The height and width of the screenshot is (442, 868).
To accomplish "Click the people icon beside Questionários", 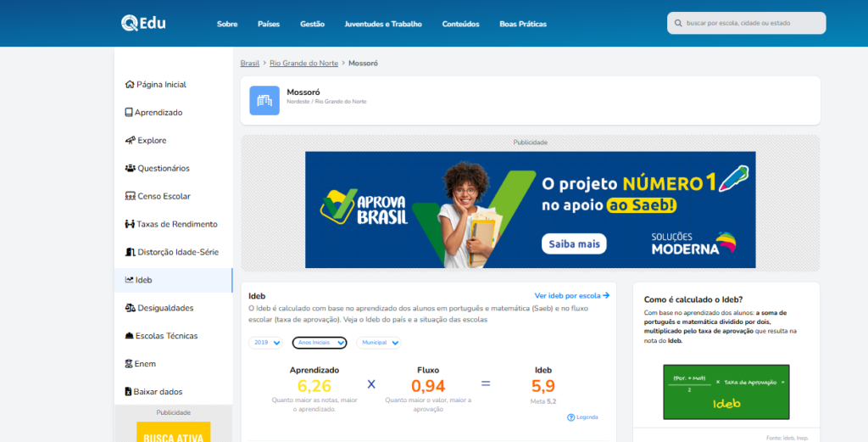I will pyautogui.click(x=130, y=169).
